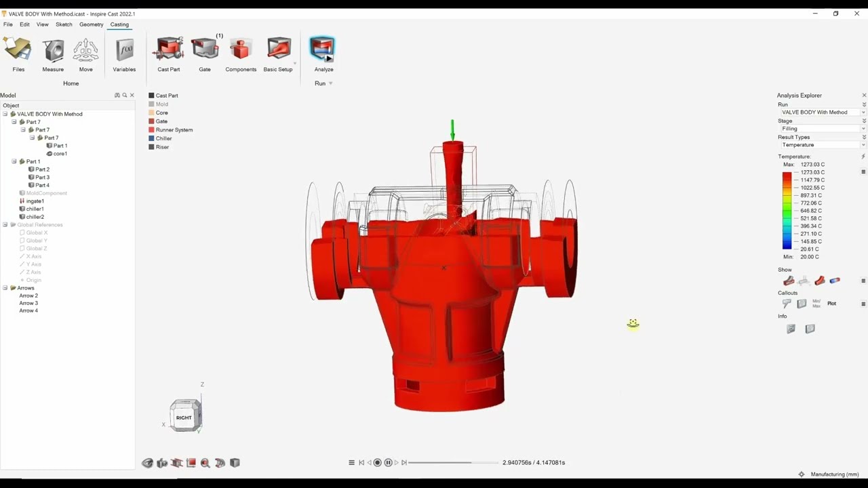Select the Measure tool
The width and height of the screenshot is (868, 488).
[x=53, y=52]
